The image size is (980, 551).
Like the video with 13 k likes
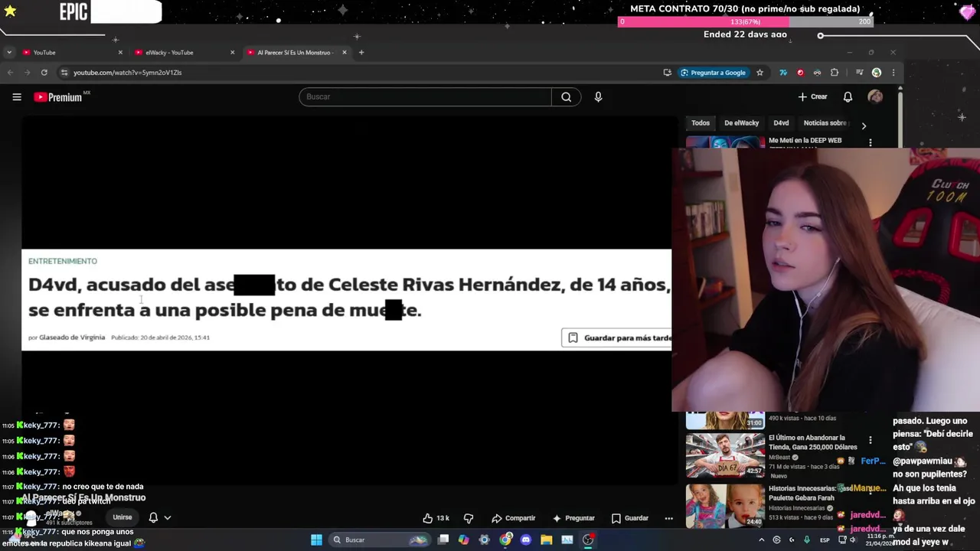tap(436, 518)
